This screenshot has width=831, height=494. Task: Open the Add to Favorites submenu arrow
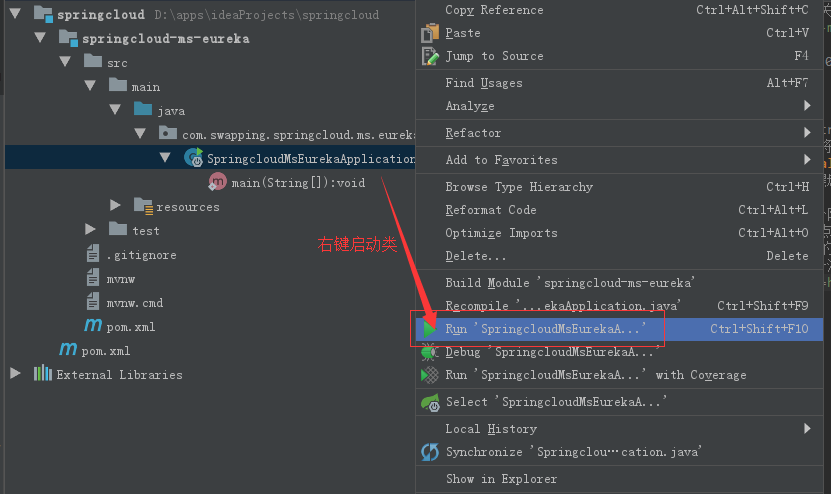point(807,160)
